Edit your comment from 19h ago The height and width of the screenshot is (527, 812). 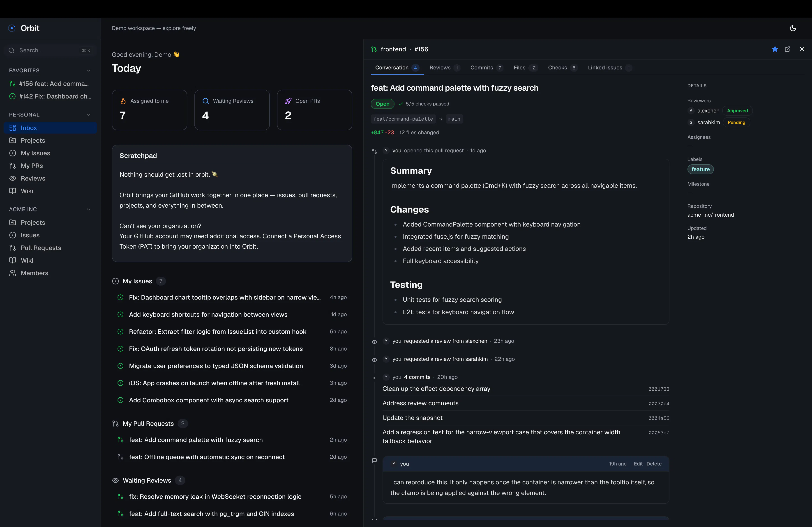tap(638, 464)
